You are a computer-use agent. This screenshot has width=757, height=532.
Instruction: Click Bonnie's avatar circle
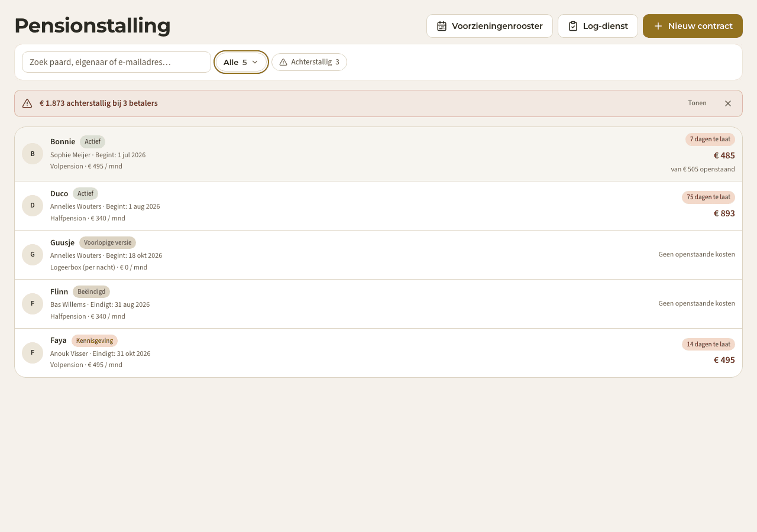coord(33,154)
